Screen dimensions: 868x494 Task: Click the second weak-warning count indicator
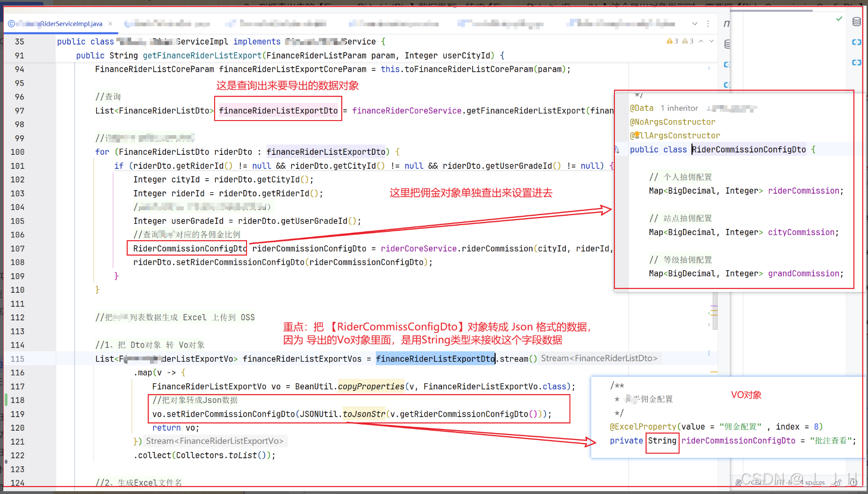click(x=688, y=41)
